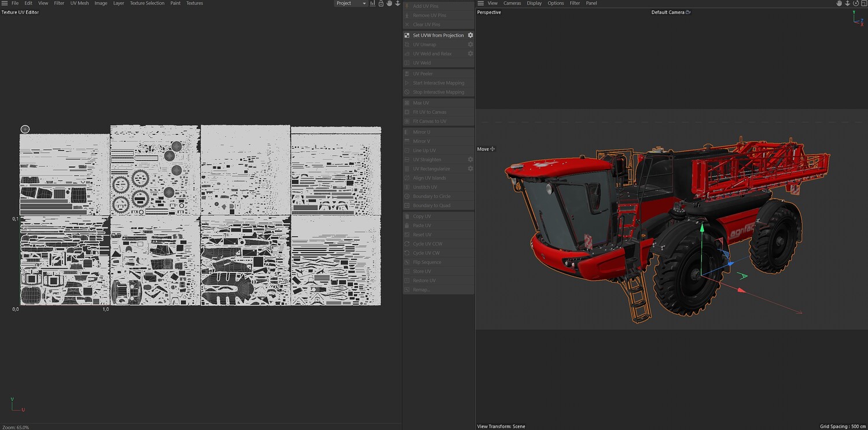
Task: Click the viewport dolly arrows icon
Action: coord(847,3)
